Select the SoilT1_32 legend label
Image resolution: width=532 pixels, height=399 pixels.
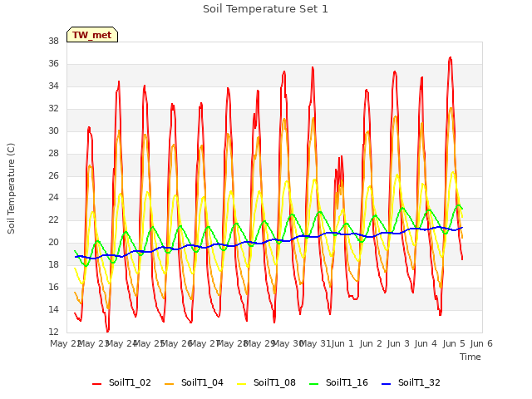coord(419,382)
